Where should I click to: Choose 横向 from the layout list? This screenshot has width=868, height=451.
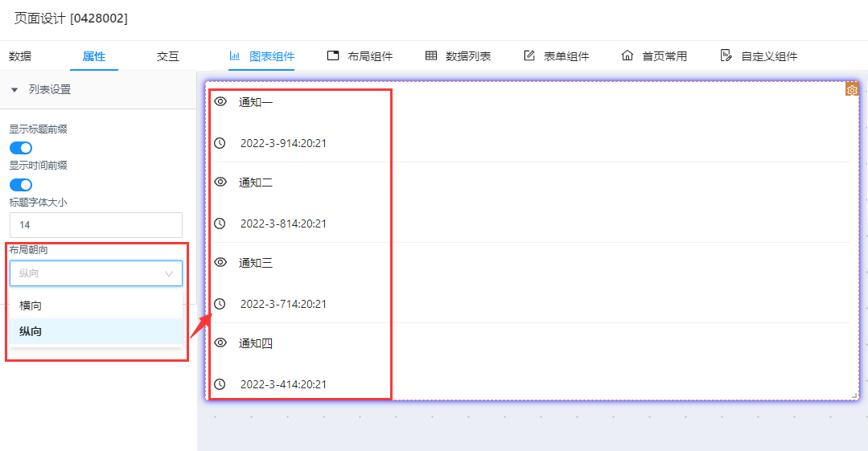96,305
